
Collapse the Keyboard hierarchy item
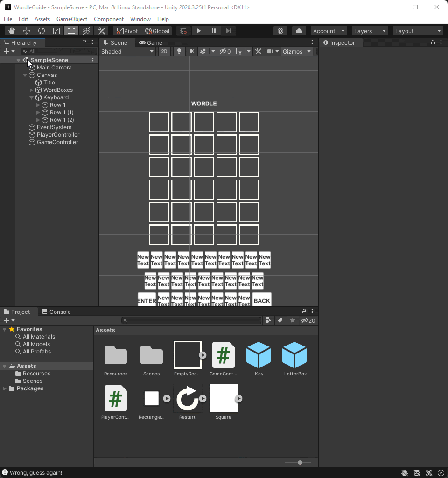(31, 97)
